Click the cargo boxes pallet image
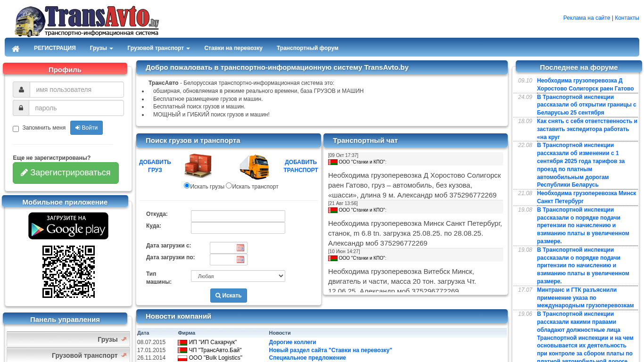 198,166
